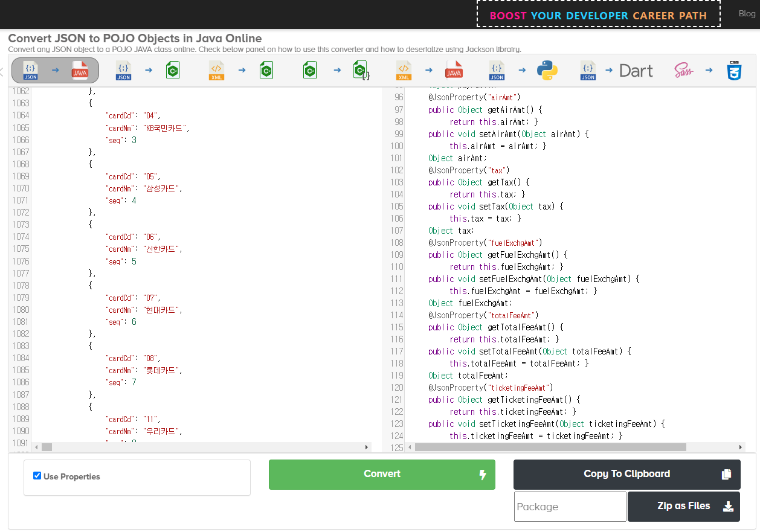Focus the Package input field
The image size is (760, 532).
pos(570,507)
